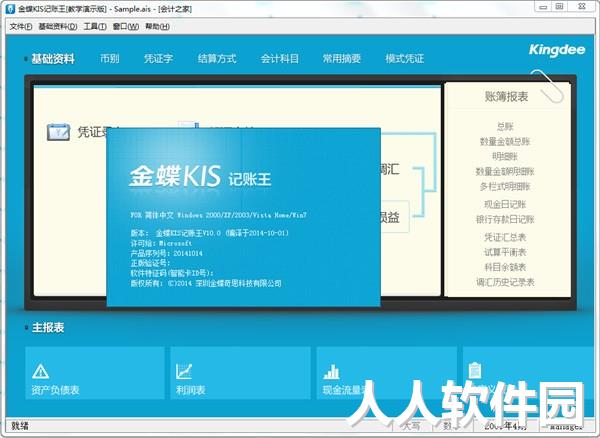The height and width of the screenshot is (438, 600).
Task: Open 凭证字 settings
Action: point(158,59)
